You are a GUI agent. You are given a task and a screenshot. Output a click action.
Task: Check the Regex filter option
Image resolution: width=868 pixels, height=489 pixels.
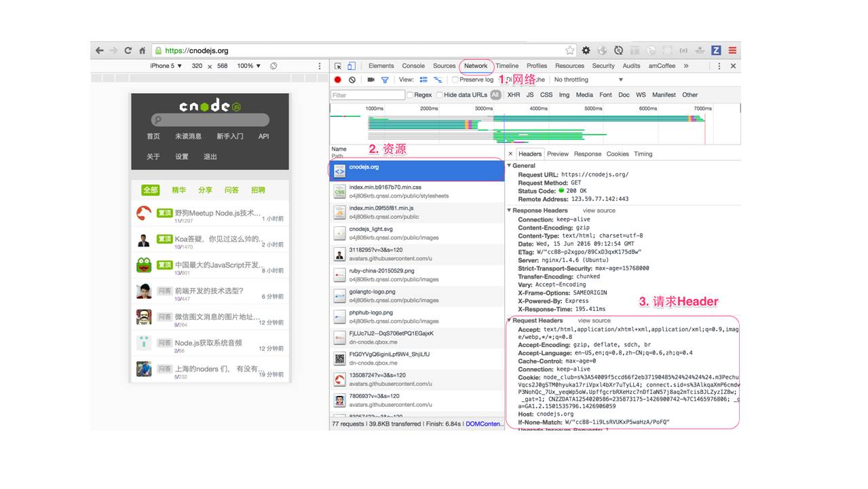[x=410, y=95]
